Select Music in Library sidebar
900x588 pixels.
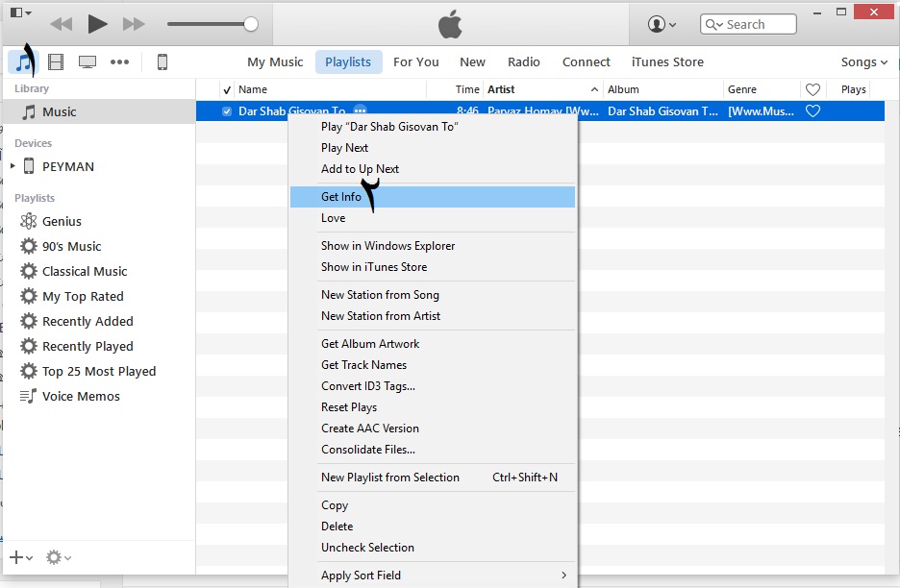99,111
